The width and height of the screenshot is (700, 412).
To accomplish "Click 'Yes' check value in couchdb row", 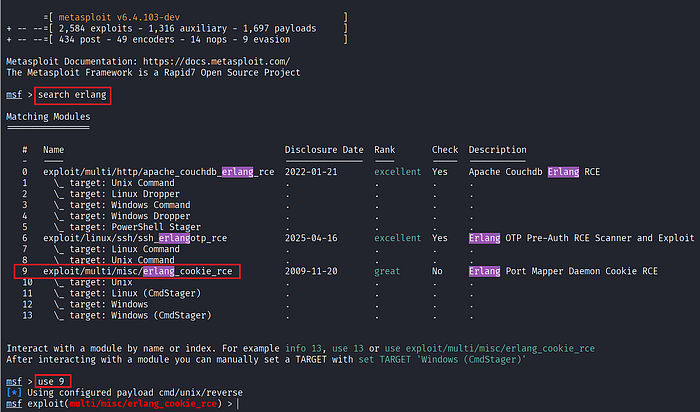I will pos(440,172).
